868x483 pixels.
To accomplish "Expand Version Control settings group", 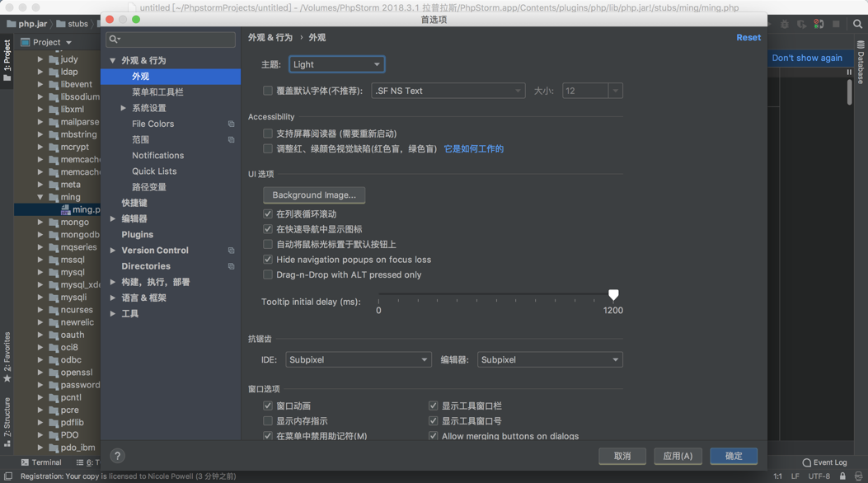I will coord(113,251).
